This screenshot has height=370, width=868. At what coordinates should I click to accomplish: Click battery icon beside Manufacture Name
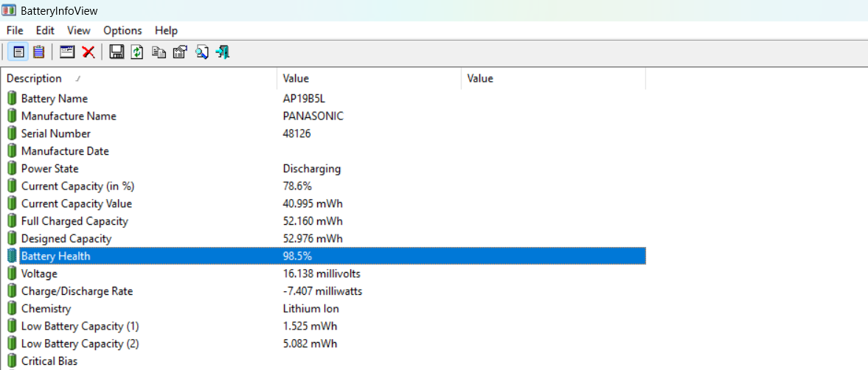click(x=13, y=116)
